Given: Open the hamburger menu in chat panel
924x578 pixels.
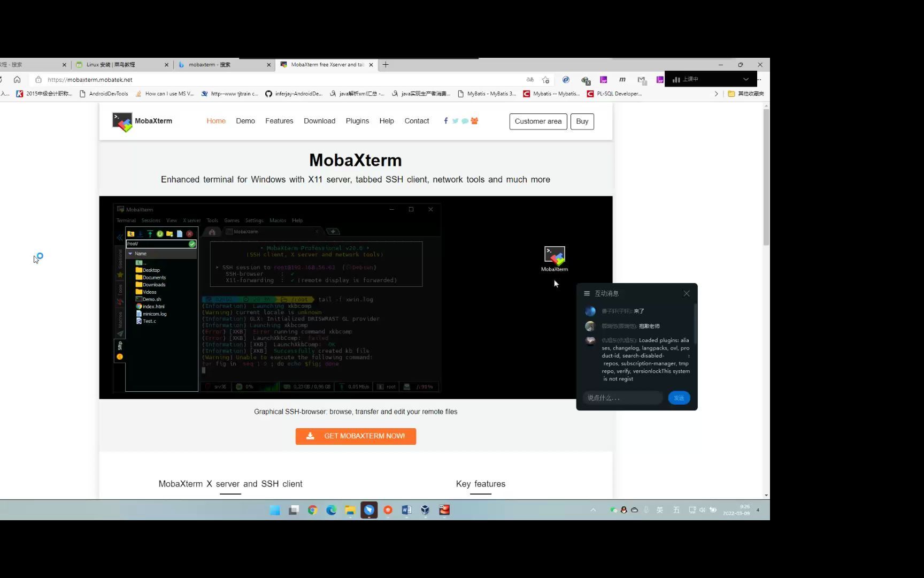Looking at the screenshot, I should pos(587,293).
